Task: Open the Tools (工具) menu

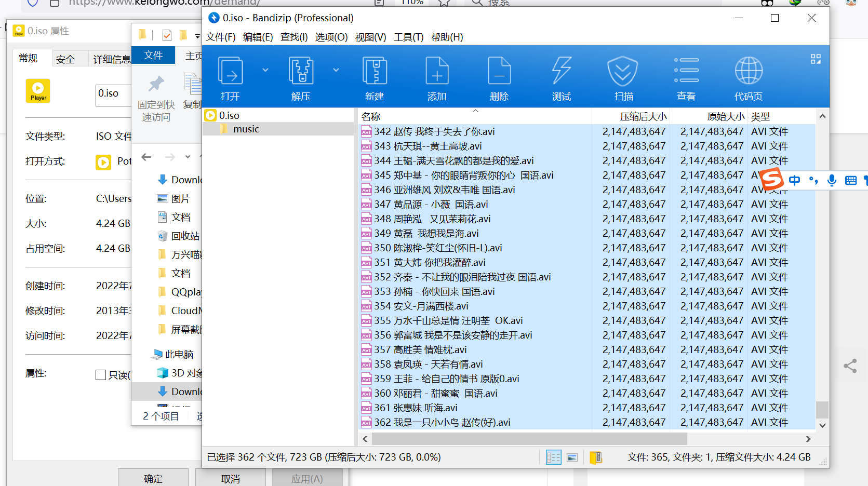Action: (409, 37)
